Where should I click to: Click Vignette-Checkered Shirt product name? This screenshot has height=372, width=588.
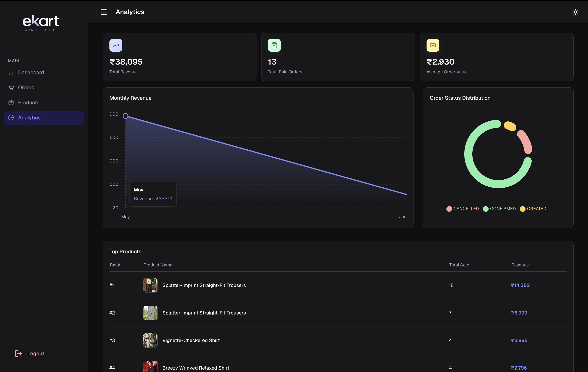pyautogui.click(x=191, y=340)
